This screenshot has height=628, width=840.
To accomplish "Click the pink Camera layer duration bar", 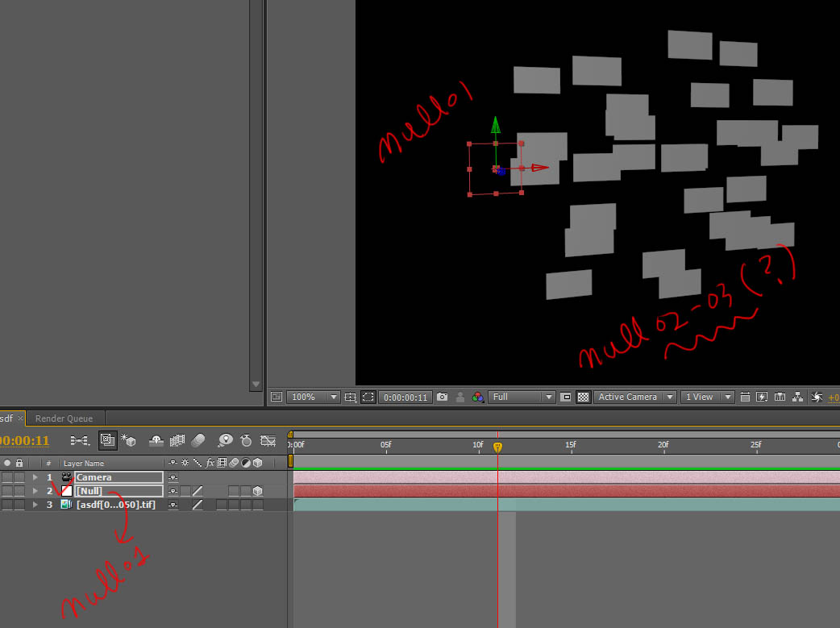I will coord(566,477).
